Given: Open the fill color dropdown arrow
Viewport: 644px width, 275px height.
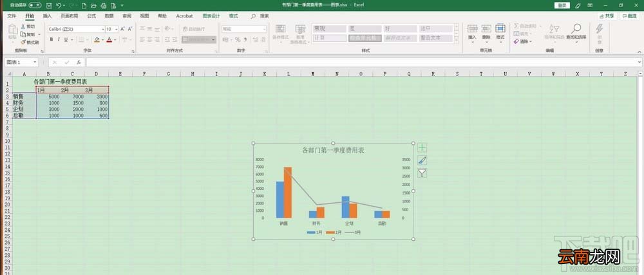Looking at the screenshot, I should pyautogui.click(x=102, y=40).
